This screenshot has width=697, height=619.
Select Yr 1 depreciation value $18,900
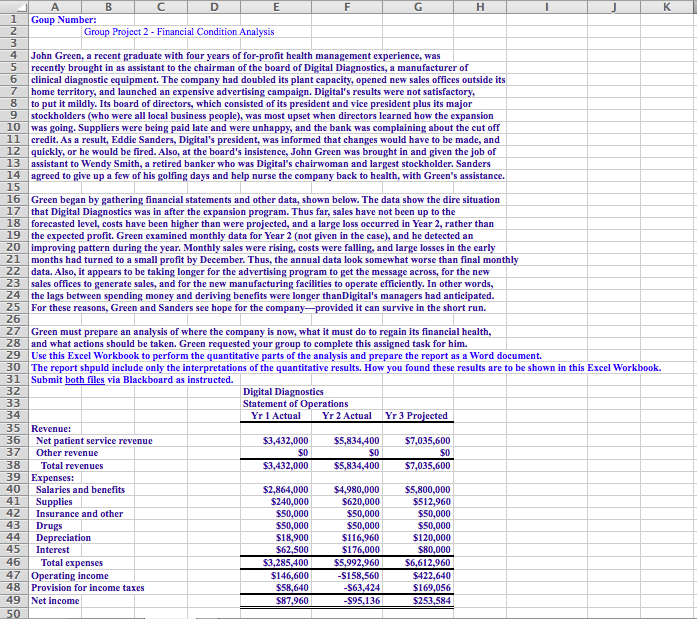[292, 538]
